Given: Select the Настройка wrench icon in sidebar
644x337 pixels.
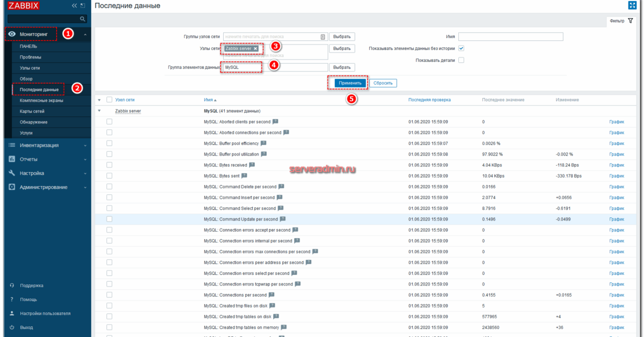Looking at the screenshot, I should point(12,173).
